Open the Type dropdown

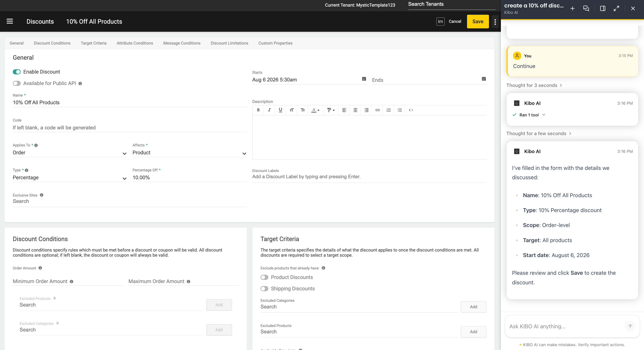70,178
